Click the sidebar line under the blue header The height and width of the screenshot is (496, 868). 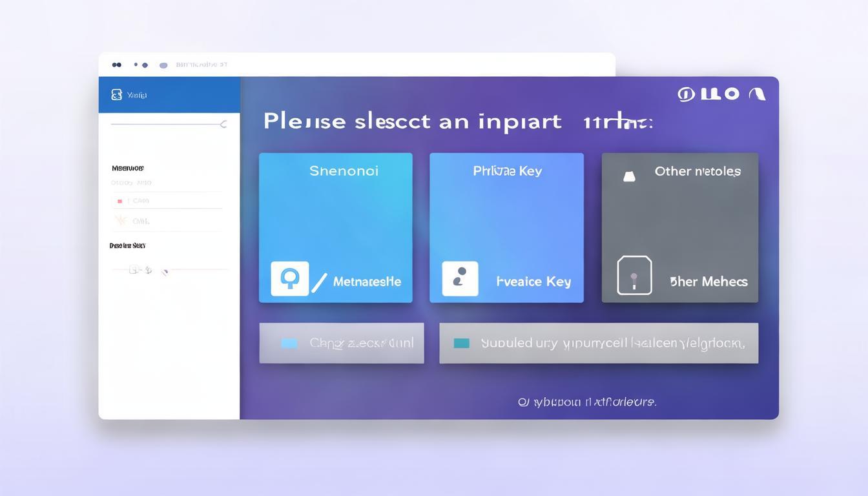tap(165, 124)
